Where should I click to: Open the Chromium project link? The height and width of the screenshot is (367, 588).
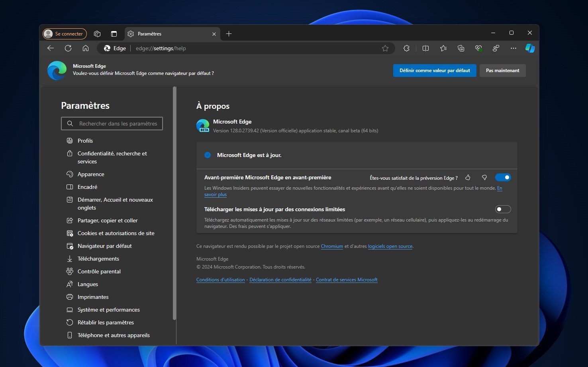[331, 246]
